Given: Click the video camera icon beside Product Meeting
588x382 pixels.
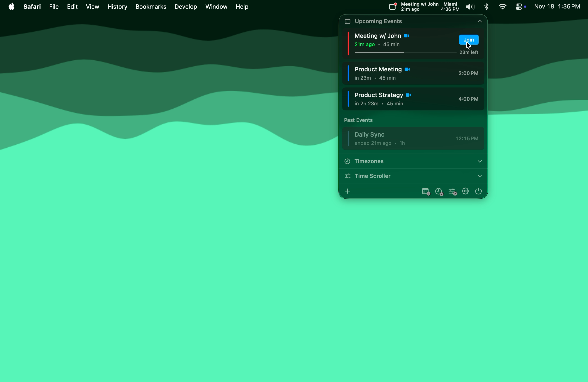Looking at the screenshot, I should point(407,69).
